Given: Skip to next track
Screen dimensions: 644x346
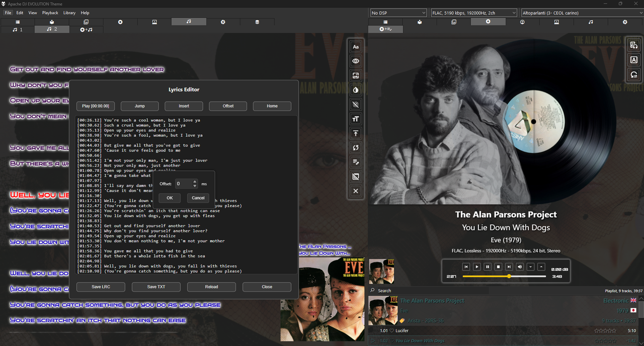Looking at the screenshot, I should pos(509,267).
